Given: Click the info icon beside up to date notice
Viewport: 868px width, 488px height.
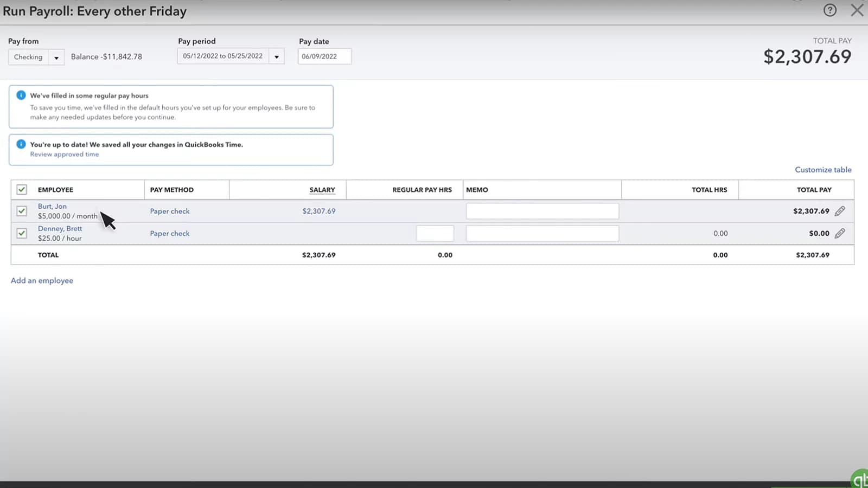Looking at the screenshot, I should (21, 144).
